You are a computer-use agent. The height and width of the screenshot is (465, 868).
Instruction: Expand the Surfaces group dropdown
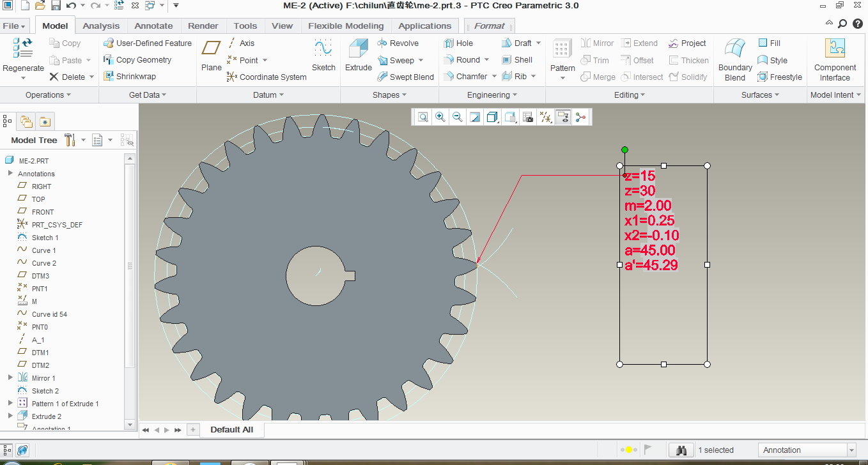[x=760, y=95]
